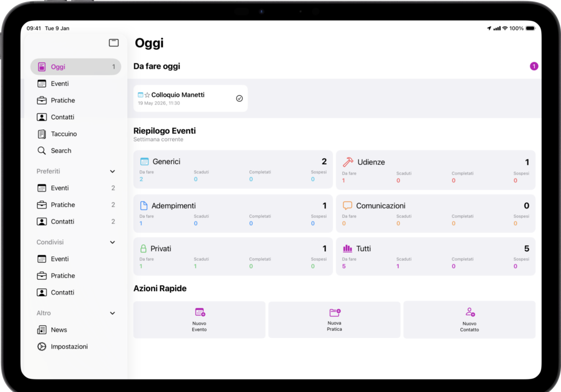Open the Udienze gavel summary card
The height and width of the screenshot is (392, 561).
(x=436, y=170)
